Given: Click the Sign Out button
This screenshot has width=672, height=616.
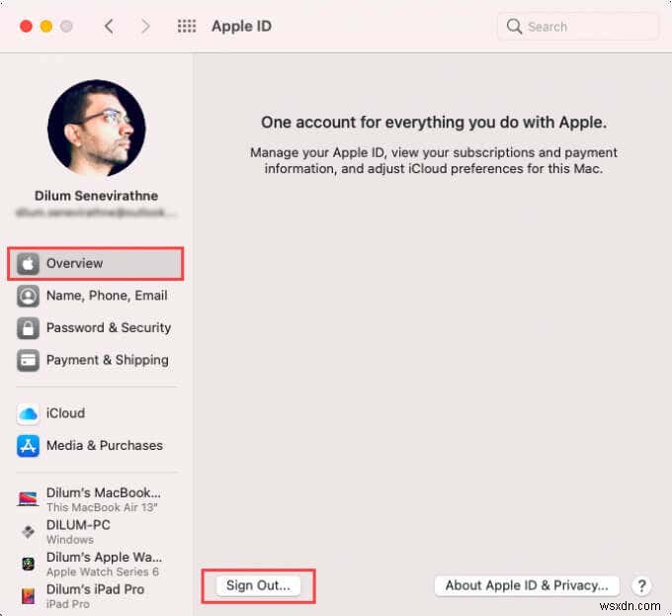Looking at the screenshot, I should 258,585.
